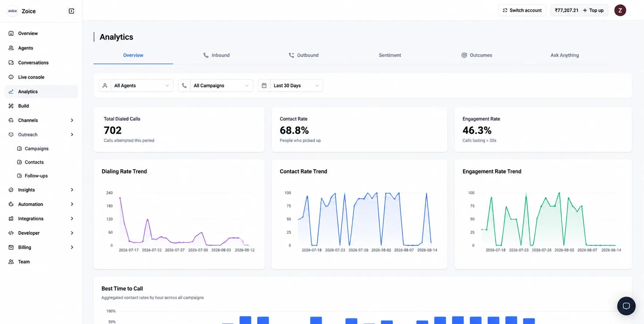Click the Zoice logo icon
Screen dimensions: 644x324
(x=12, y=11)
